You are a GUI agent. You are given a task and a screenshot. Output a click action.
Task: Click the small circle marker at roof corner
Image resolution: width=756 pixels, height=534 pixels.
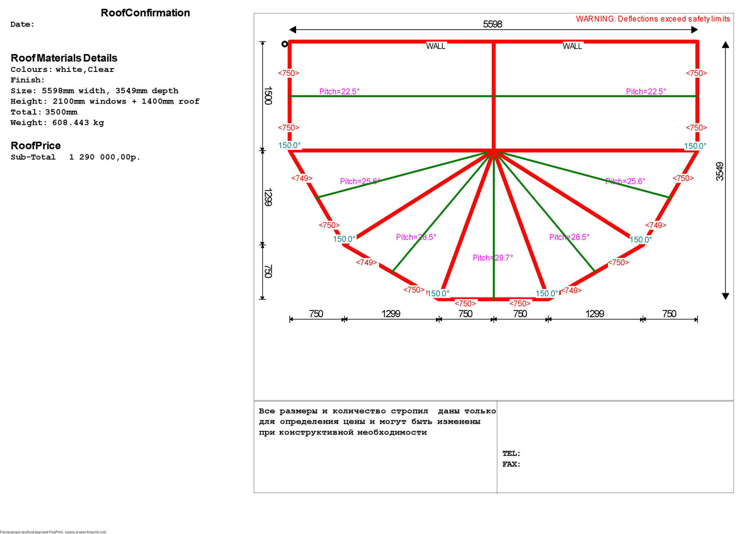(284, 44)
